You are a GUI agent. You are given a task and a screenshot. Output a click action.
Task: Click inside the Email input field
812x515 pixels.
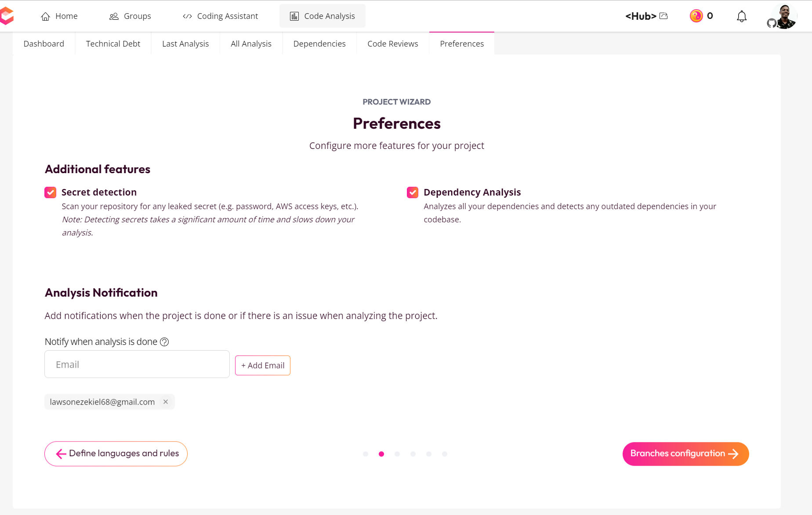pyautogui.click(x=137, y=364)
